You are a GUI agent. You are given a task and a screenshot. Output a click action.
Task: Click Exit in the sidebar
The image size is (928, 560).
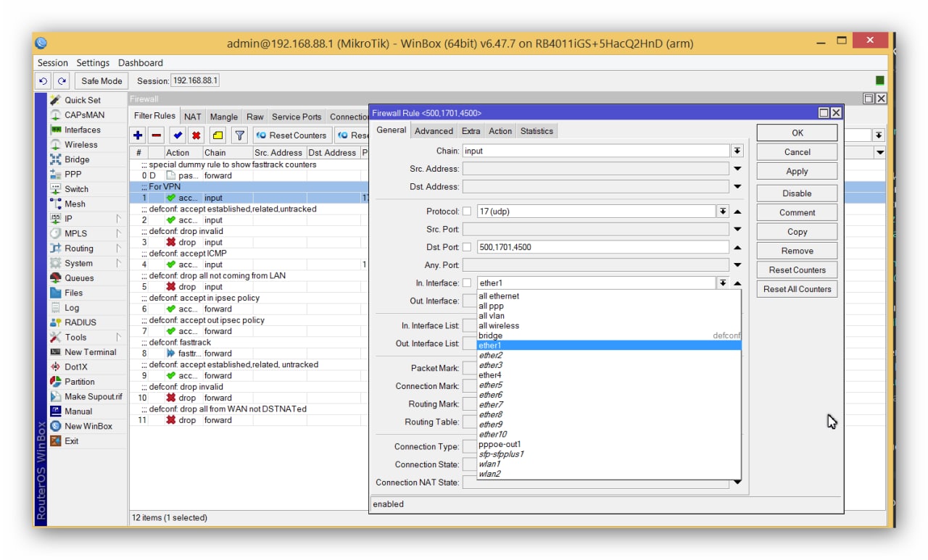pos(71,441)
